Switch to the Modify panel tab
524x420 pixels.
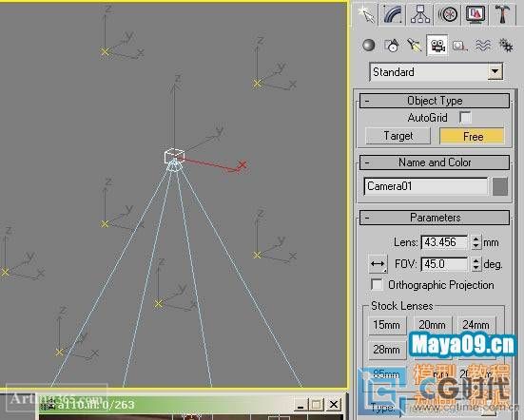[393, 14]
